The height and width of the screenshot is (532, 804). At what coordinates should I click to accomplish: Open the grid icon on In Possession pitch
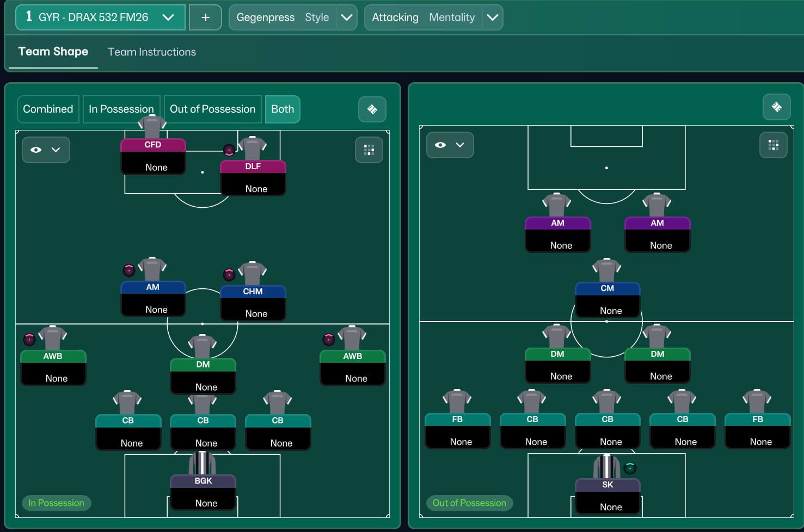pyautogui.click(x=369, y=150)
